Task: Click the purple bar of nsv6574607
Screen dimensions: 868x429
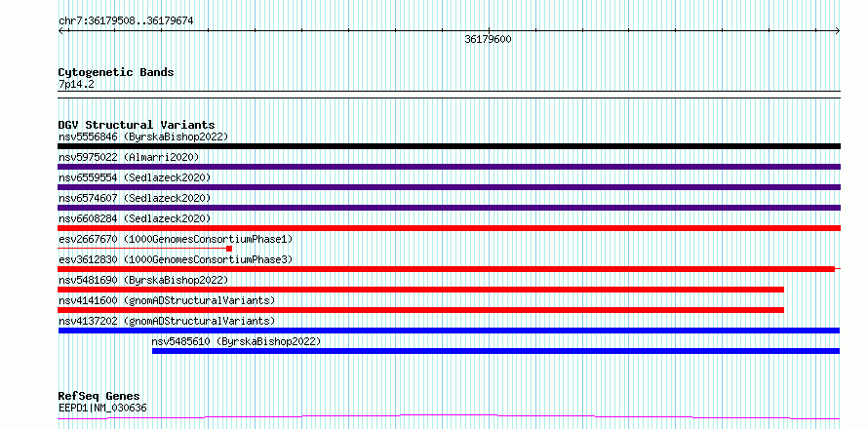Action: tap(449, 208)
